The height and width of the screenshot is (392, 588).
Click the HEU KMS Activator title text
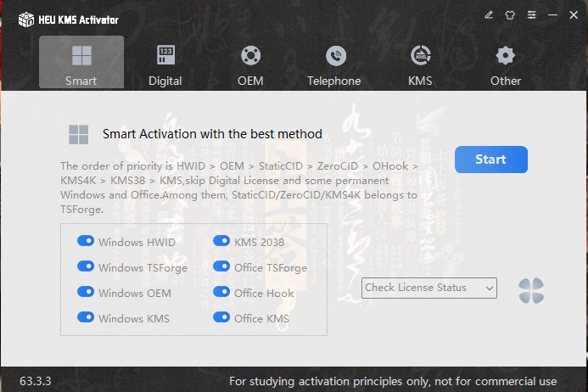point(78,20)
